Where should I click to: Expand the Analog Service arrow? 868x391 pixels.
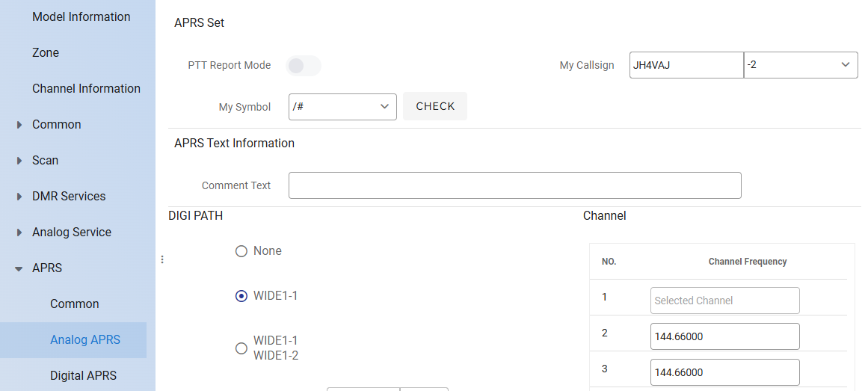pos(19,233)
